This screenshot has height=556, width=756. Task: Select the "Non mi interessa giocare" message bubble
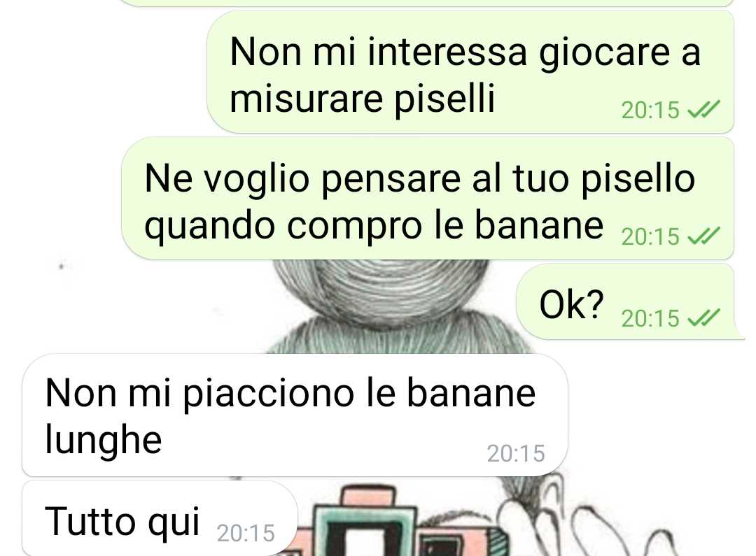pos(470,72)
